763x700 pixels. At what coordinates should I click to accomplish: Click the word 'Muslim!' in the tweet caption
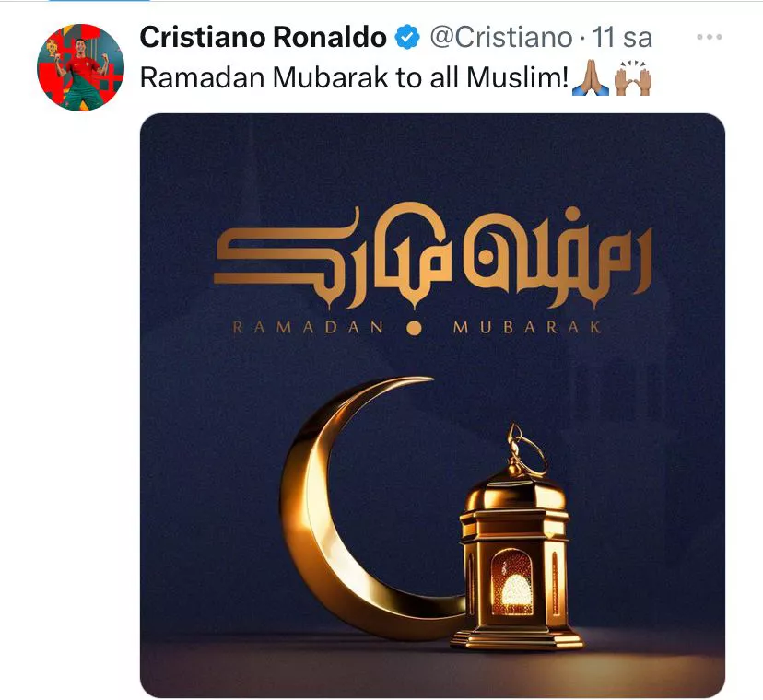point(517,78)
